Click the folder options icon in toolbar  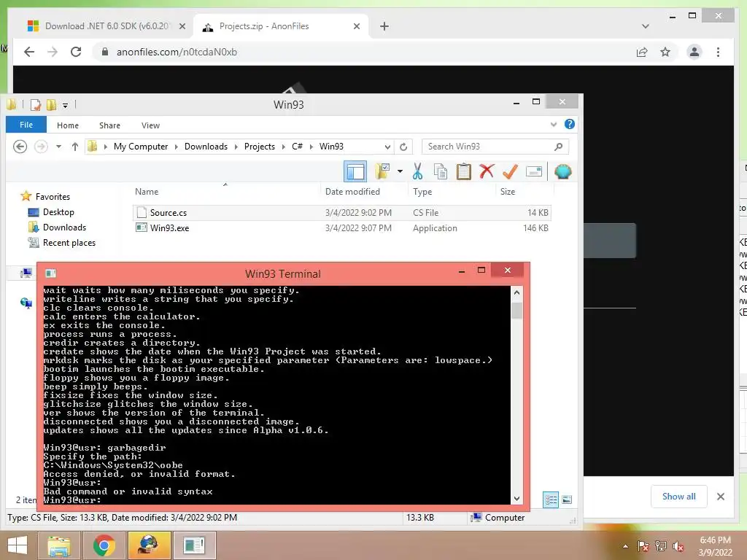[382, 171]
